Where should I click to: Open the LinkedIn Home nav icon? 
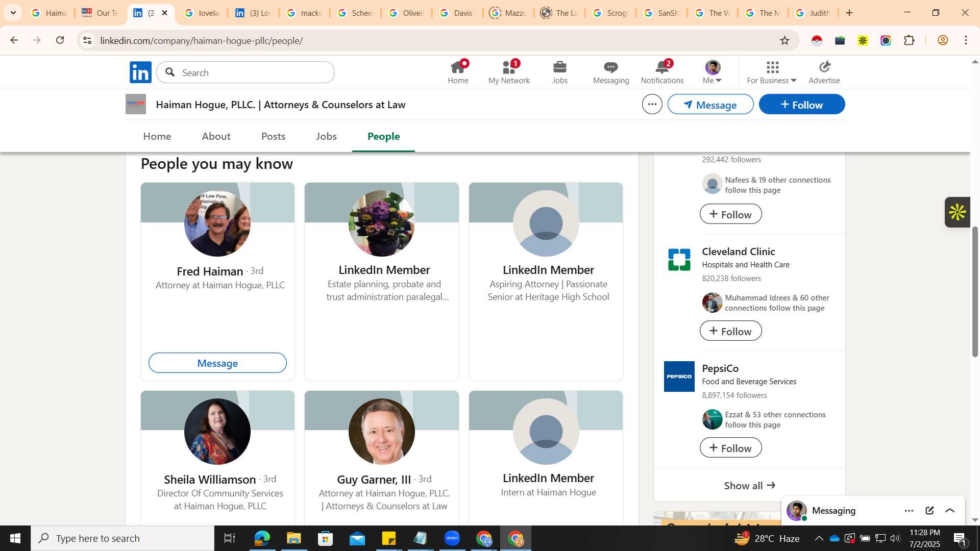(458, 72)
